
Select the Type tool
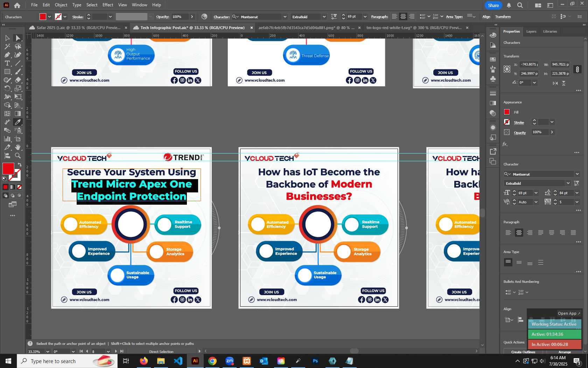(x=7, y=63)
